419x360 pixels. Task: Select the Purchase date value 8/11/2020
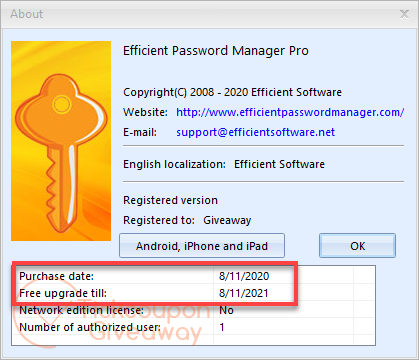pos(244,276)
